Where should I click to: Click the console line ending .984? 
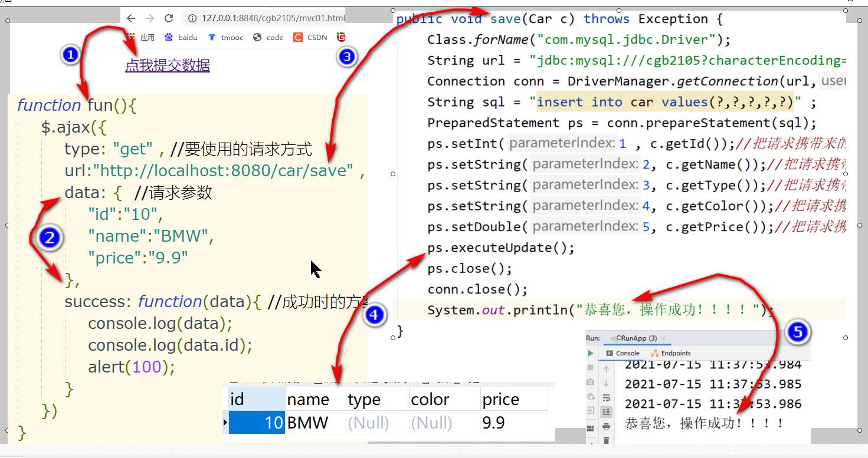point(713,365)
